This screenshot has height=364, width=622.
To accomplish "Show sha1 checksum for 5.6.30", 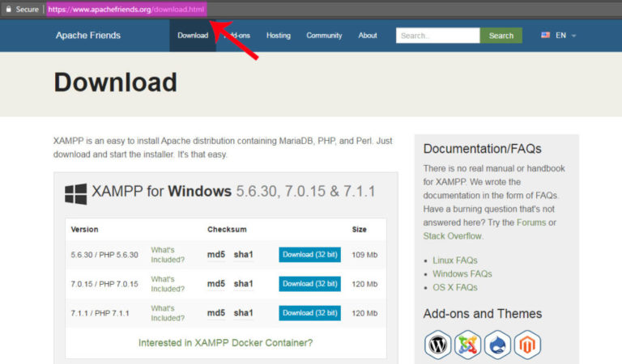I will pos(243,255).
